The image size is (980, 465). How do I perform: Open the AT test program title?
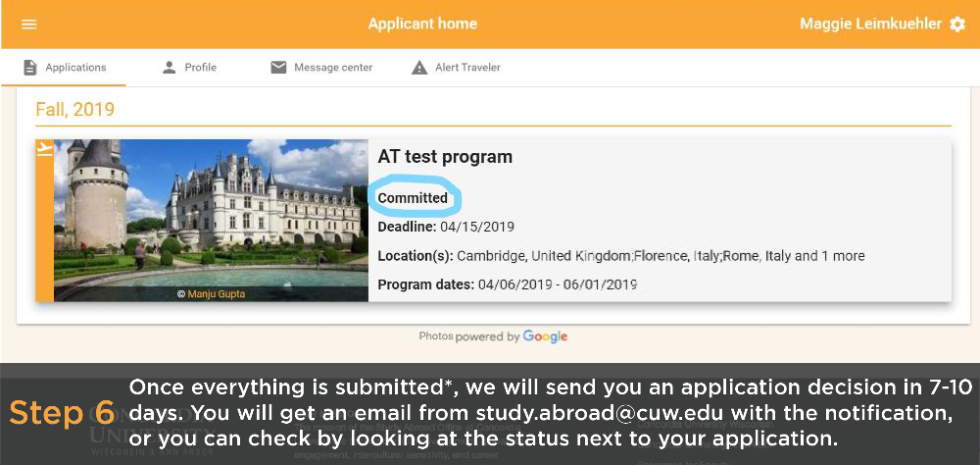pyautogui.click(x=445, y=157)
